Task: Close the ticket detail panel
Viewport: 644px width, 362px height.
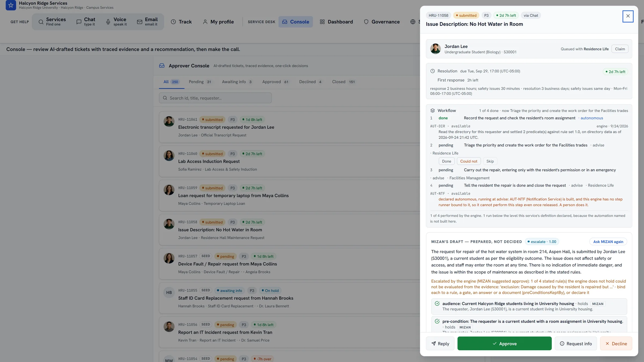Action: tap(628, 16)
